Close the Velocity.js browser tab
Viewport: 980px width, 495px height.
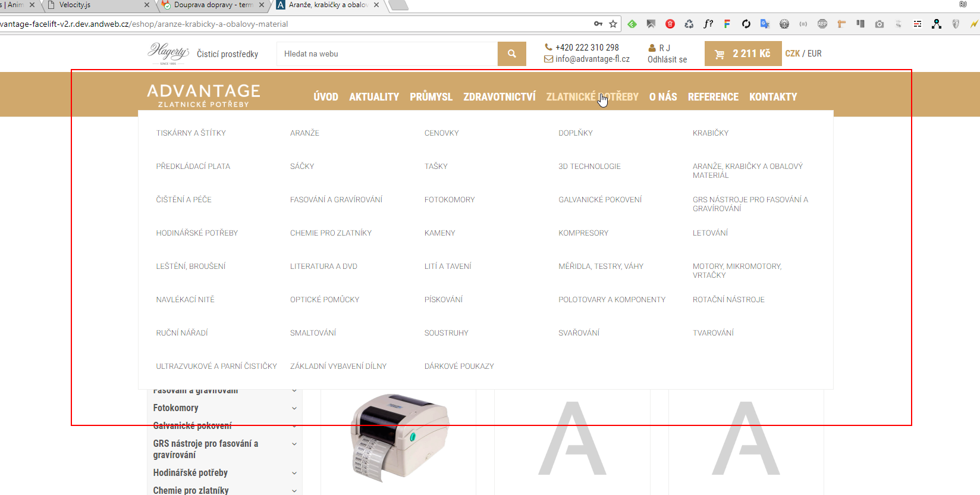(x=147, y=5)
